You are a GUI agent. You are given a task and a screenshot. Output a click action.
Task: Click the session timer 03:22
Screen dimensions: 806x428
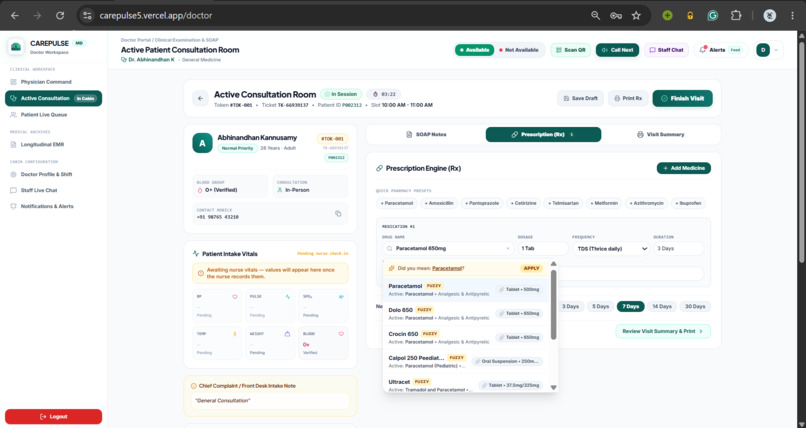[384, 95]
